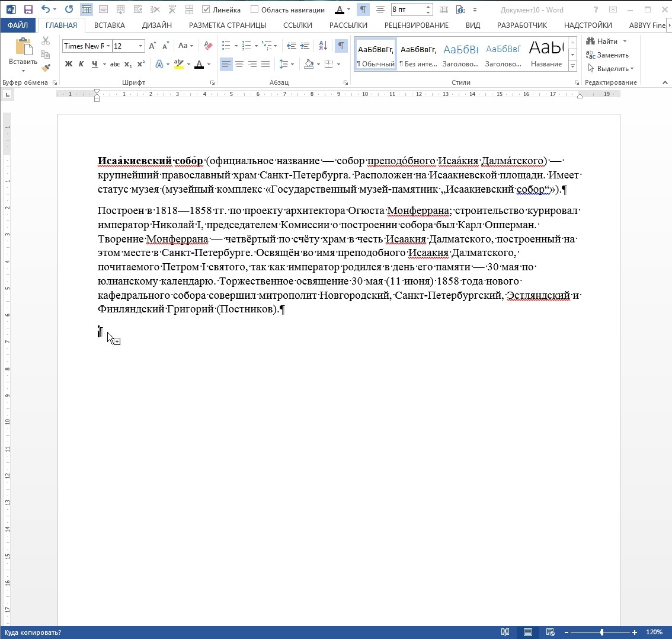Toggle pilcrow button in Quick Access Toolbar

click(x=363, y=9)
